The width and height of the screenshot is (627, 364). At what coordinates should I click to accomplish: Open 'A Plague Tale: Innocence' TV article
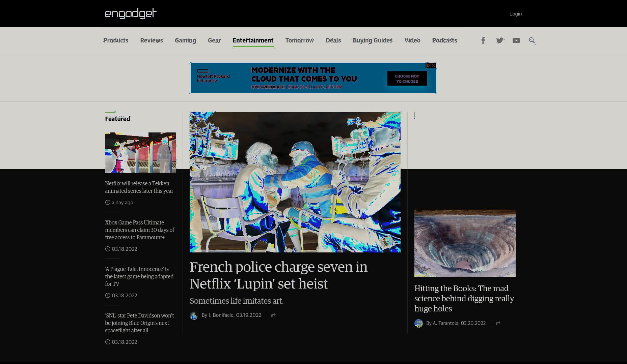coord(139,276)
